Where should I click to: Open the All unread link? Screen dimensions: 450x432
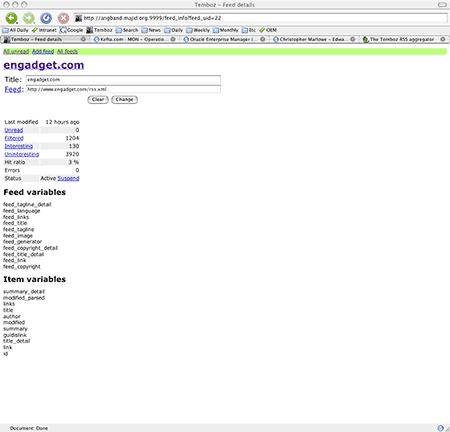pos(16,51)
